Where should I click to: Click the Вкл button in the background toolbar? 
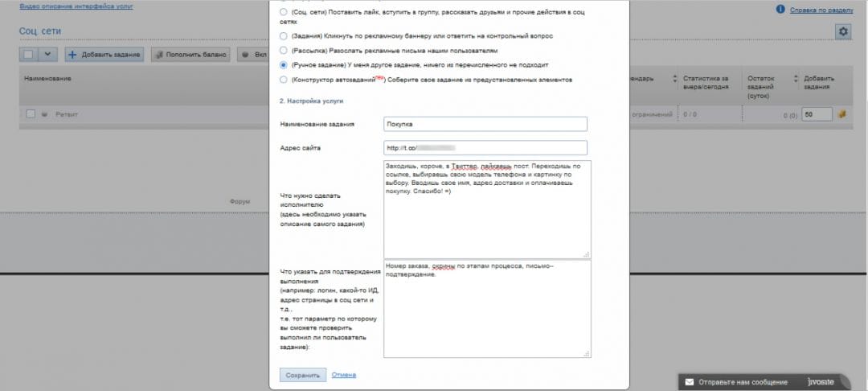(x=253, y=55)
